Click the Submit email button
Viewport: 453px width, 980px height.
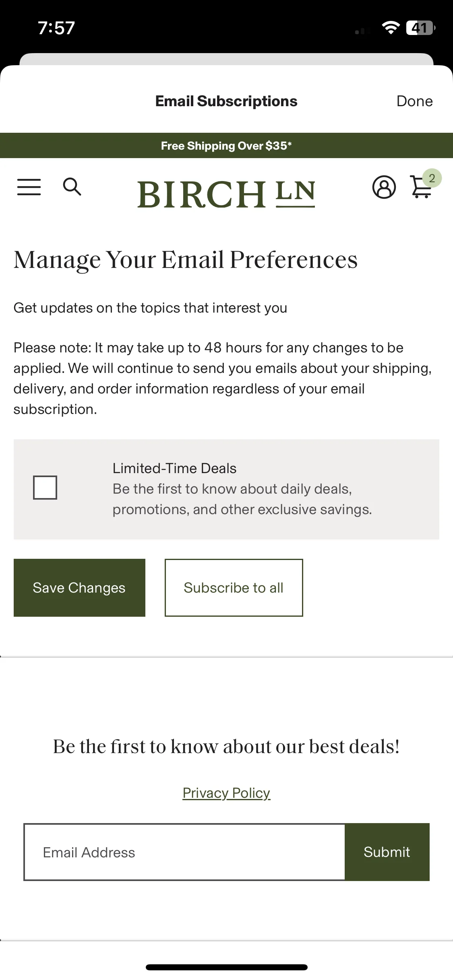click(387, 852)
